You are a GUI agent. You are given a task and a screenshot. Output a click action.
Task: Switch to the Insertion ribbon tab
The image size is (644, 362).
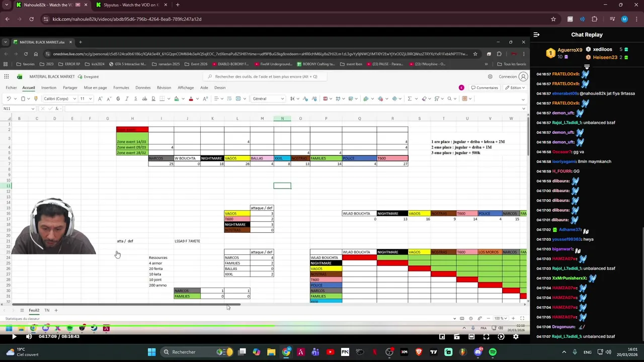click(49, 87)
